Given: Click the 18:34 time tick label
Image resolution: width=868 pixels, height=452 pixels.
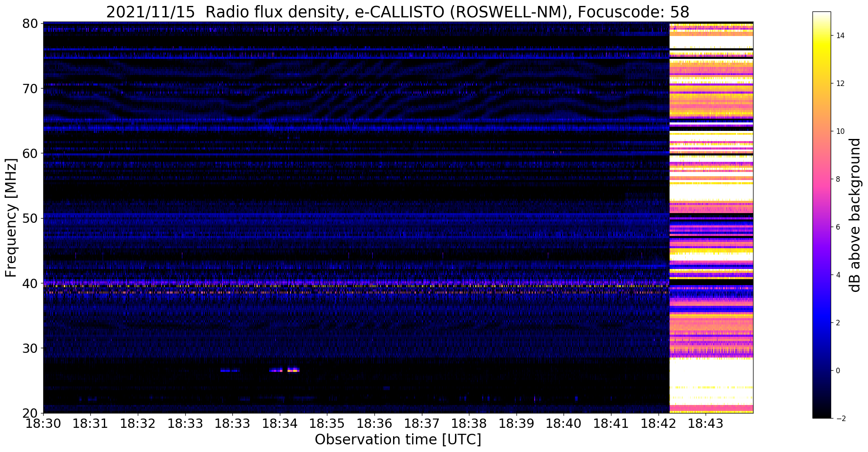Looking at the screenshot, I should pyautogui.click(x=279, y=424).
